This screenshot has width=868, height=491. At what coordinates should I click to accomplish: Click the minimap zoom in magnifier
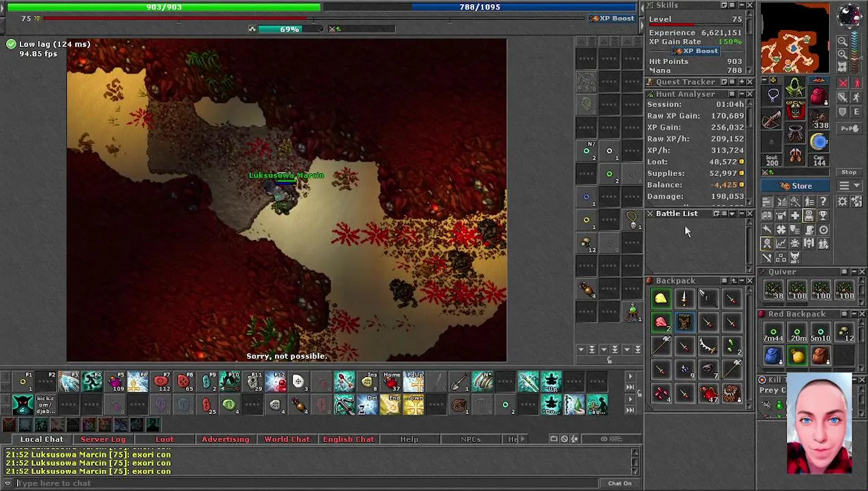tap(842, 54)
